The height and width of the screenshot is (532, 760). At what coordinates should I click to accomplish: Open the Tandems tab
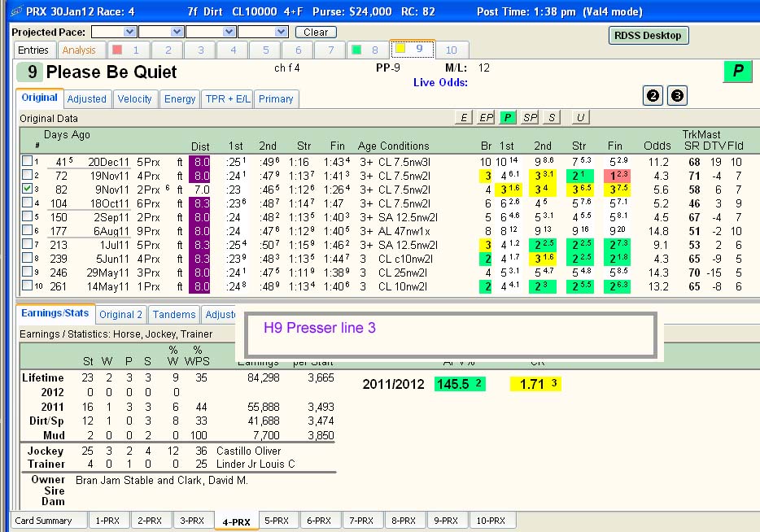coord(174,315)
